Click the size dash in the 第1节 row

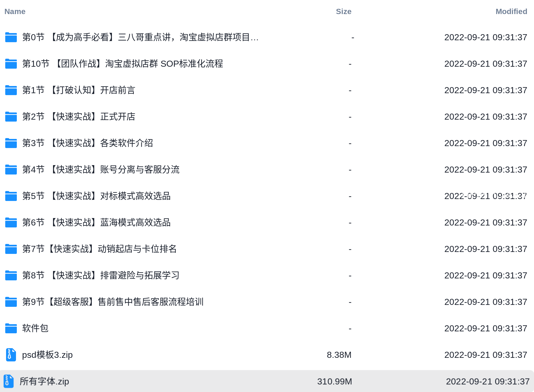pyautogui.click(x=350, y=90)
